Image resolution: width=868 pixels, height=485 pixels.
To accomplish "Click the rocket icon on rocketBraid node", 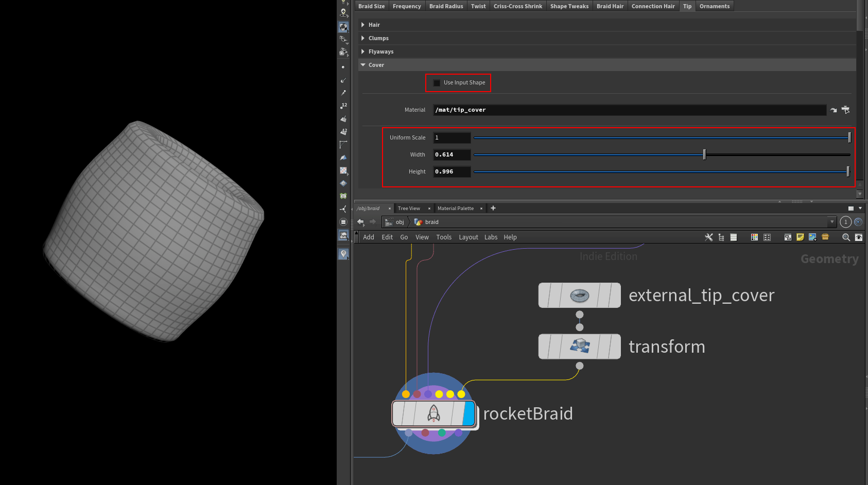I will pos(434,413).
